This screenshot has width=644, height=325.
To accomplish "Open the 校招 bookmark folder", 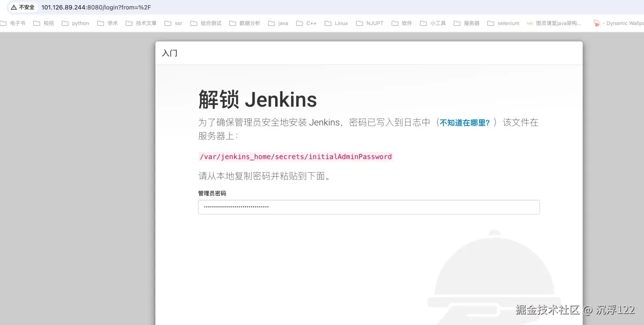I will [44, 23].
